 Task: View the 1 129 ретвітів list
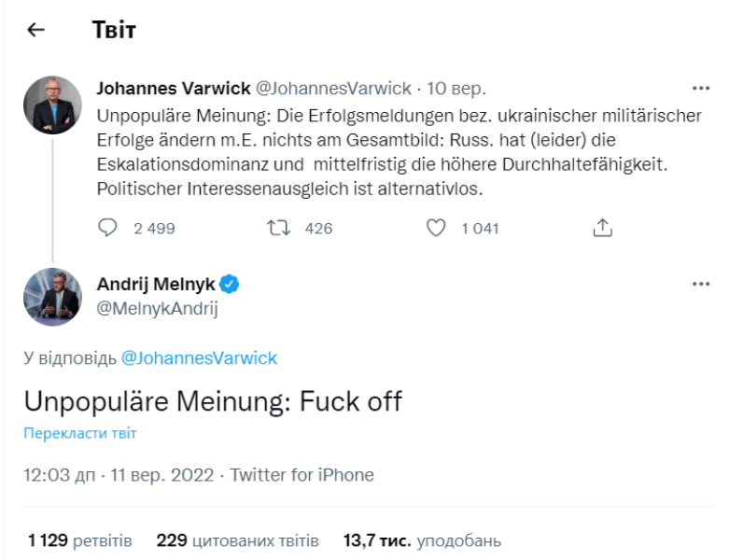point(80,540)
